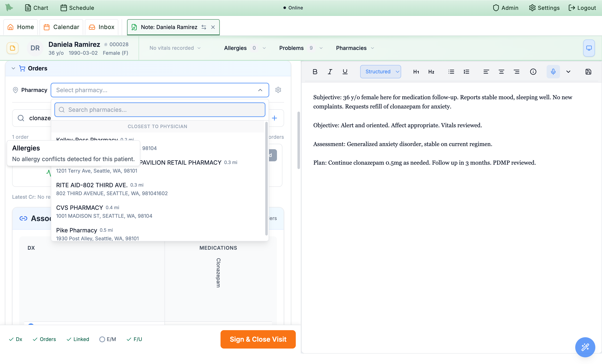Image resolution: width=602 pixels, height=364 pixels.
Task: Switch to the Inbox tab
Action: click(x=102, y=27)
